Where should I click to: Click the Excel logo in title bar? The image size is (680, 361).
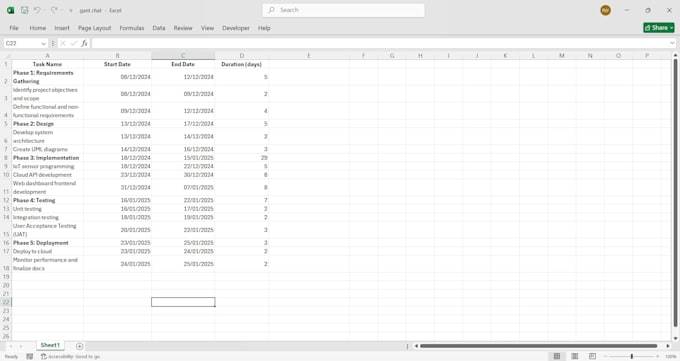coord(10,10)
